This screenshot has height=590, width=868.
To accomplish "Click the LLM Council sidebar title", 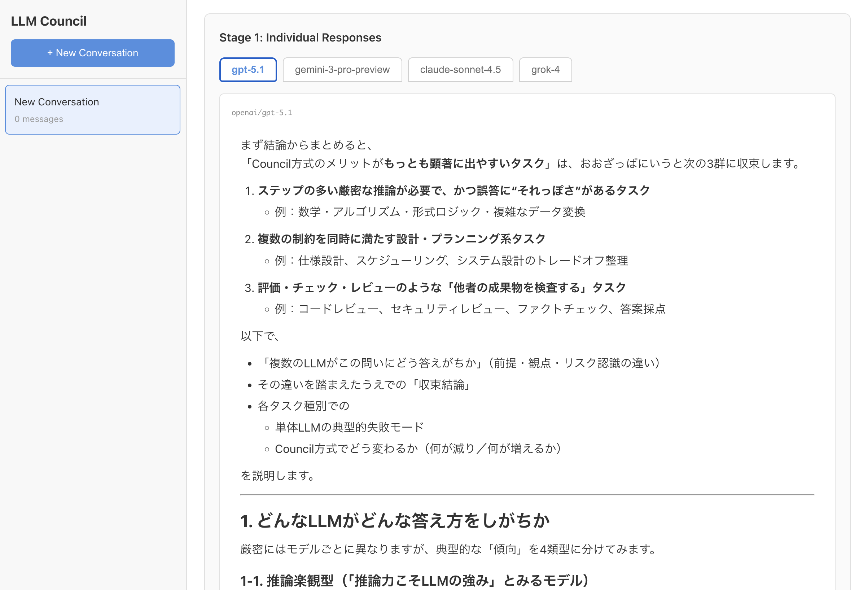I will tap(49, 21).
